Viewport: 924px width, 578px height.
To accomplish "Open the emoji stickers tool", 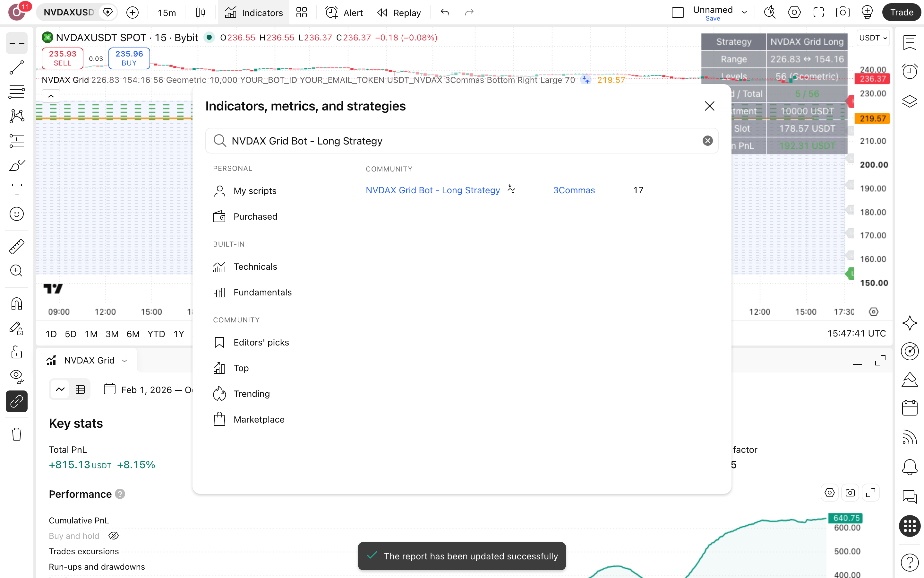I will pos(16,214).
